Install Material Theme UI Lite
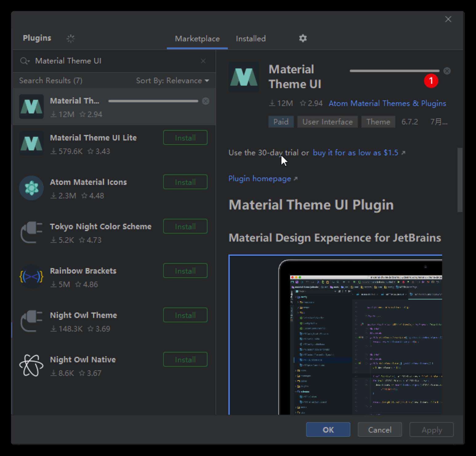 185,137
